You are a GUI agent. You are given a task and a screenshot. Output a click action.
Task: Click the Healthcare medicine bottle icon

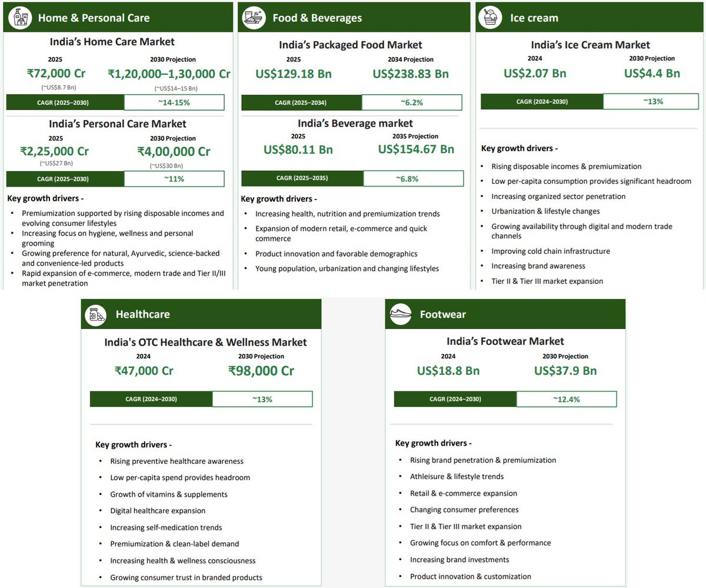[x=95, y=314]
